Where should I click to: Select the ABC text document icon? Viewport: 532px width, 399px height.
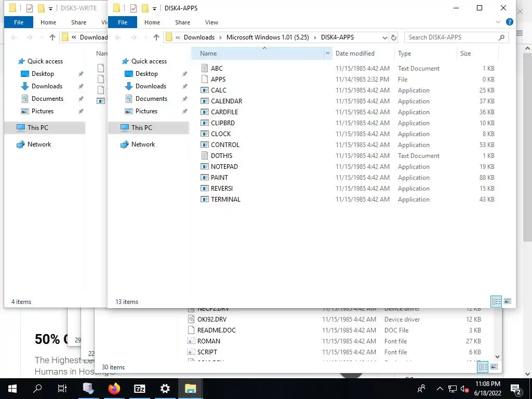tap(204, 68)
